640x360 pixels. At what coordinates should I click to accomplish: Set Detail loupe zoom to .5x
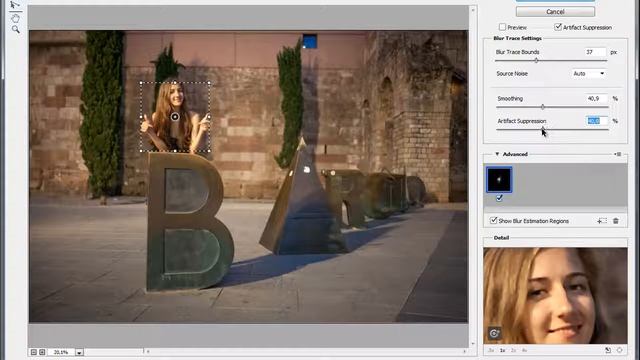(x=491, y=350)
